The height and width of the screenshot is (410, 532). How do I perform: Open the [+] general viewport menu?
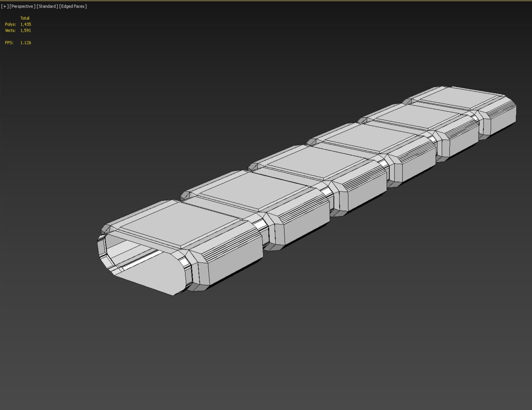[x=5, y=6]
